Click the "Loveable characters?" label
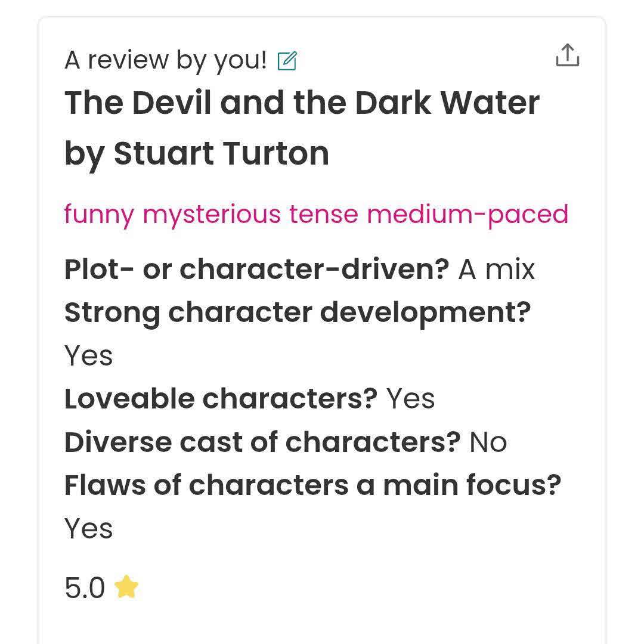 (x=221, y=399)
